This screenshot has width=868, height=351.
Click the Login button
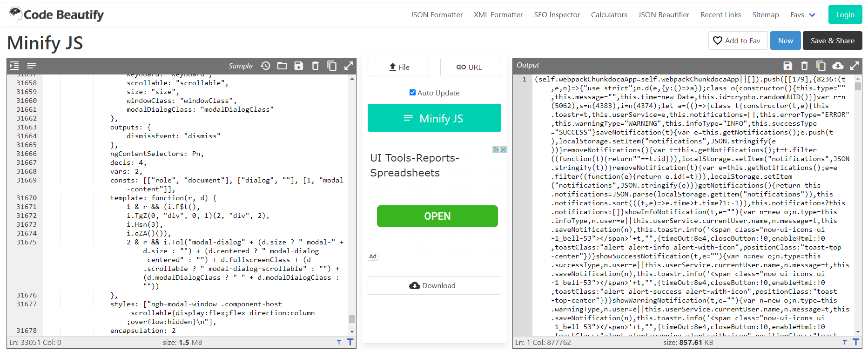click(845, 14)
